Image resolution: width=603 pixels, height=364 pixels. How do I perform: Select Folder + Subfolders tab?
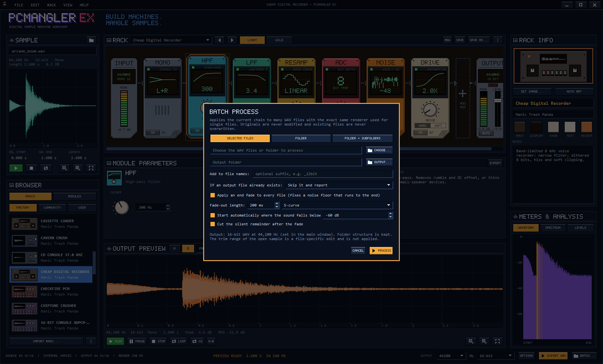click(x=362, y=138)
